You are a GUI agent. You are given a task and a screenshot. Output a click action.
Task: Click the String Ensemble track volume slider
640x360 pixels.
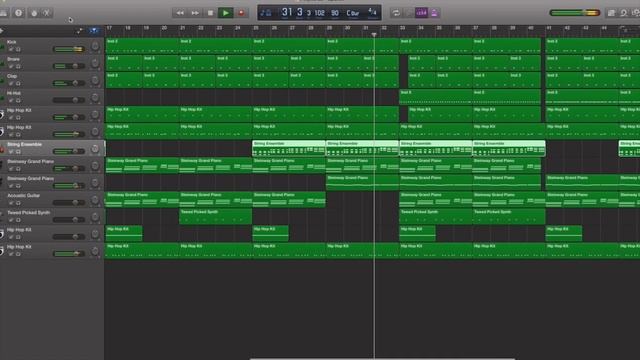[x=69, y=151]
